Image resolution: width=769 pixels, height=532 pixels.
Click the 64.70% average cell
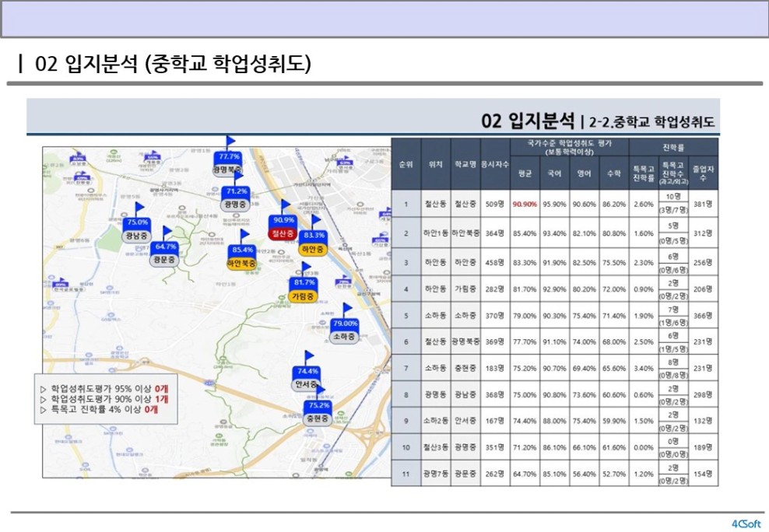click(525, 474)
